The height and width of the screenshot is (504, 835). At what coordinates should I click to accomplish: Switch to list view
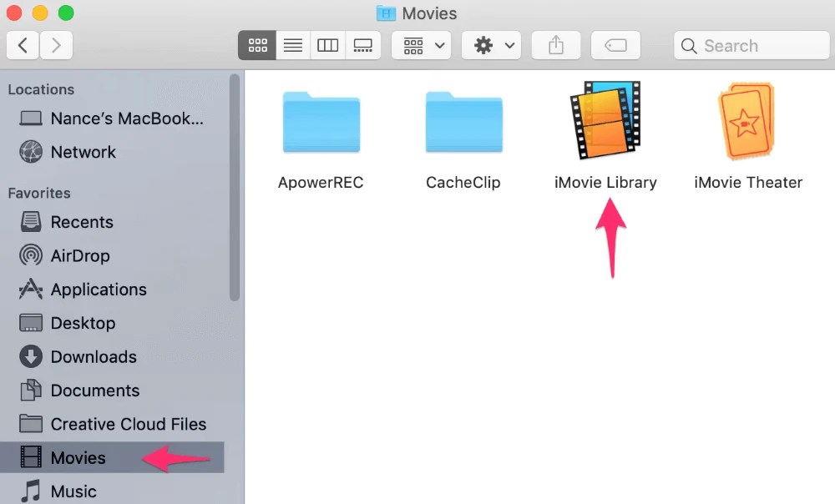pyautogui.click(x=292, y=45)
